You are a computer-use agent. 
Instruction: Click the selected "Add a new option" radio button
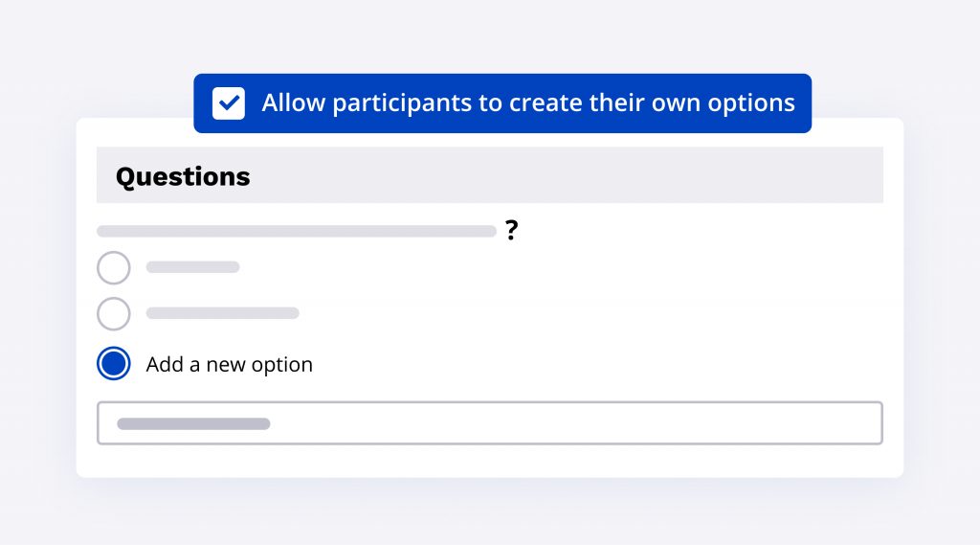[114, 364]
